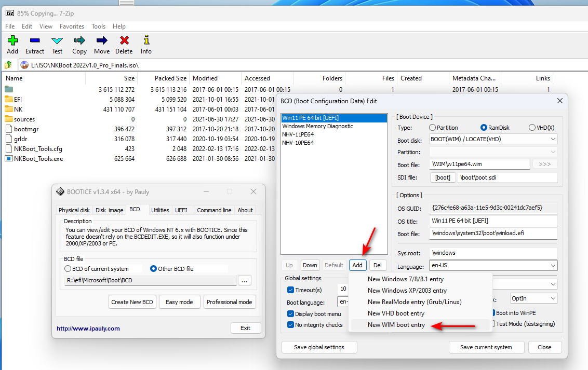
Task: Click the OS title input field
Action: click(493, 221)
